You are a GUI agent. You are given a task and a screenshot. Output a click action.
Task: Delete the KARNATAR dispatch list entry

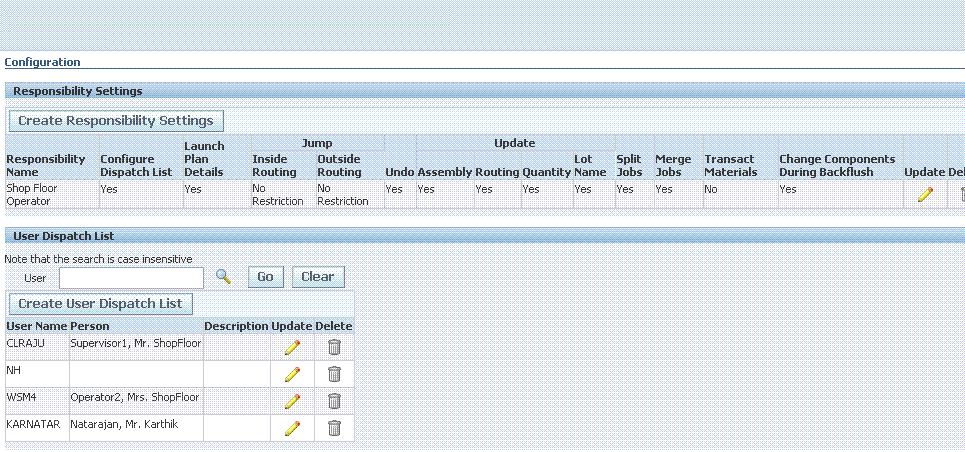tap(334, 428)
